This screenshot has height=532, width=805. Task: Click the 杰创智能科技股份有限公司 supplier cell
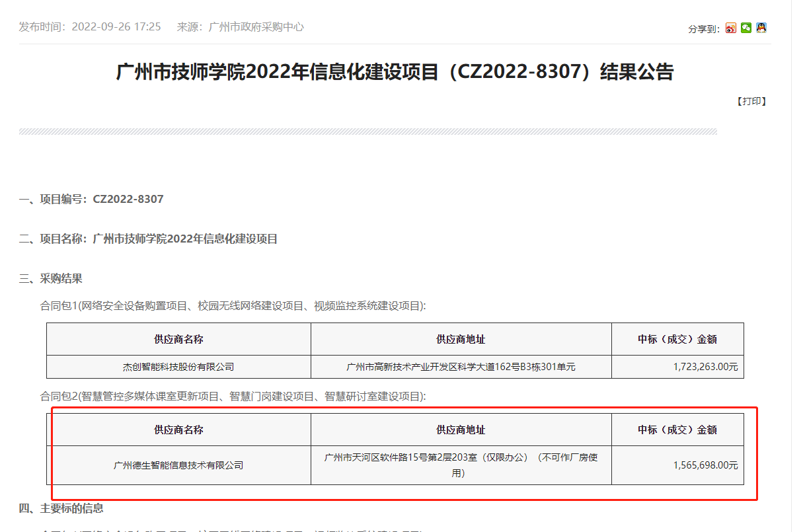[x=178, y=367]
